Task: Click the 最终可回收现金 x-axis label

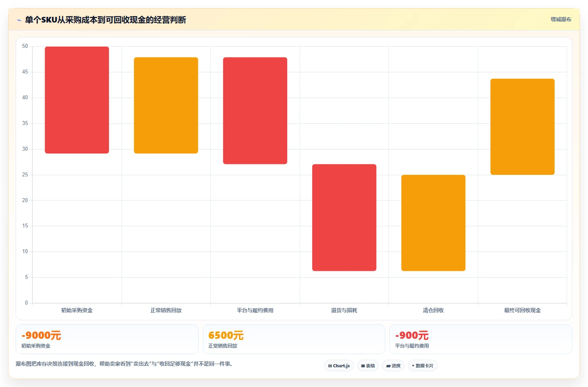Action: point(522,310)
